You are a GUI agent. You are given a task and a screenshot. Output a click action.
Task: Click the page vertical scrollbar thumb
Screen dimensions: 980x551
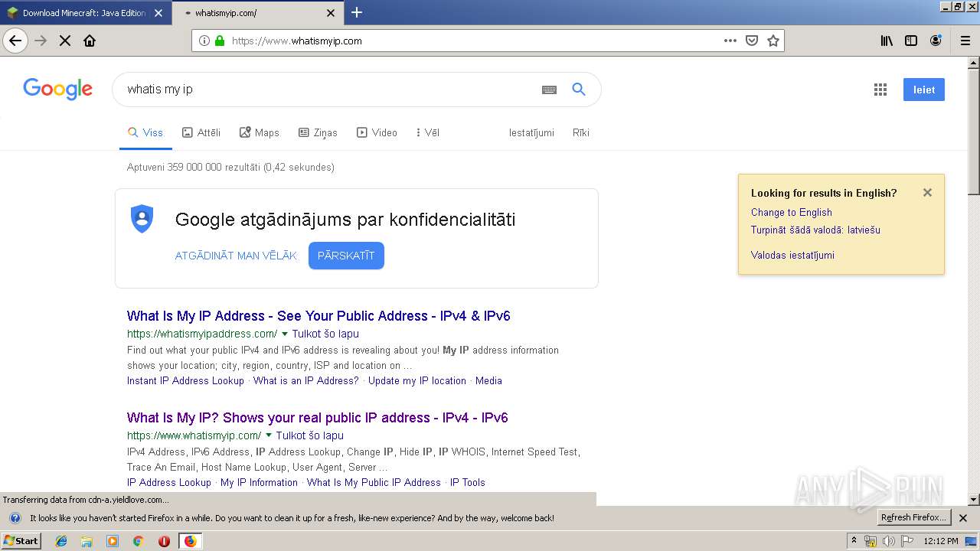(x=973, y=132)
